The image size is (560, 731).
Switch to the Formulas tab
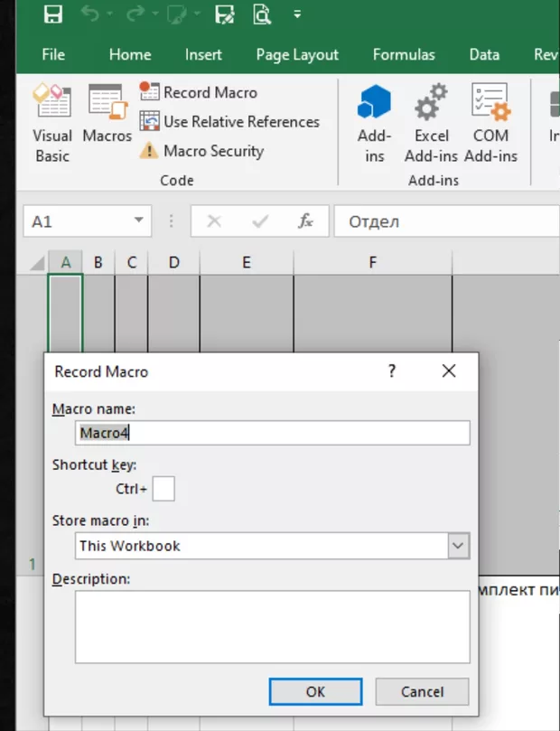tap(404, 55)
